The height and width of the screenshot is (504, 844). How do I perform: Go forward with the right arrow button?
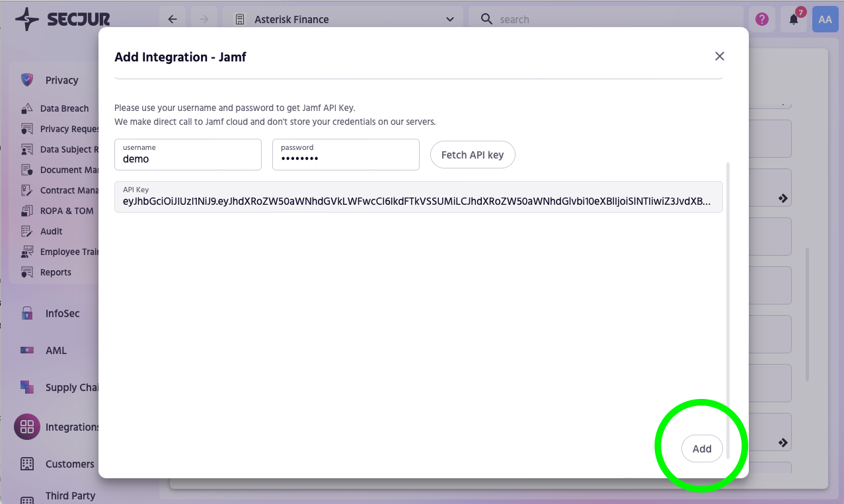point(204,19)
